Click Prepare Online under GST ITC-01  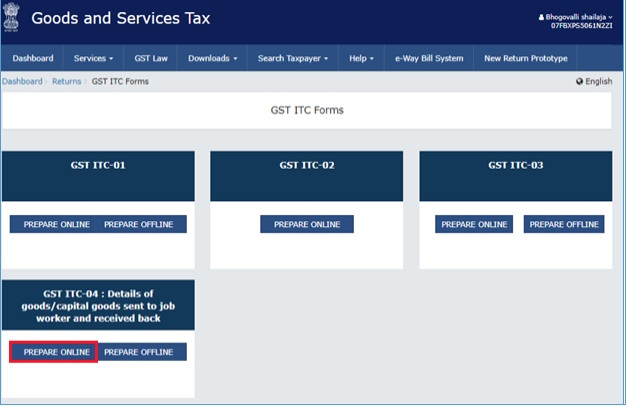[x=51, y=224]
